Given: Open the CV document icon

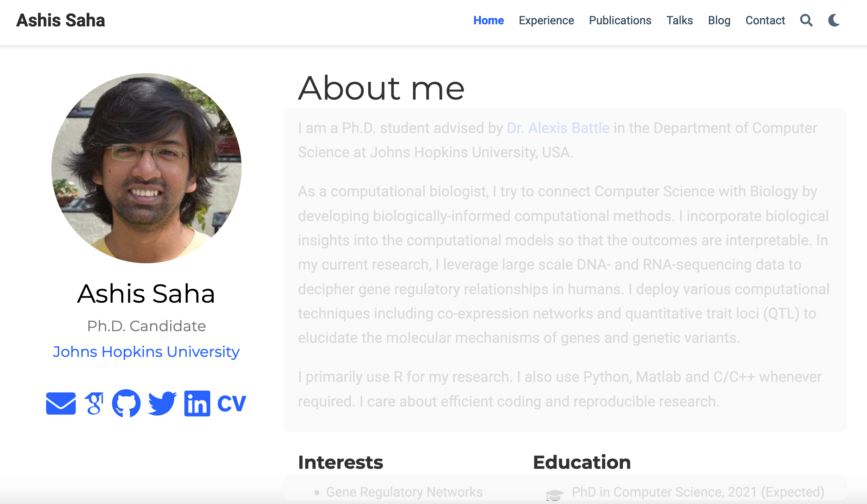Looking at the screenshot, I should tap(231, 403).
